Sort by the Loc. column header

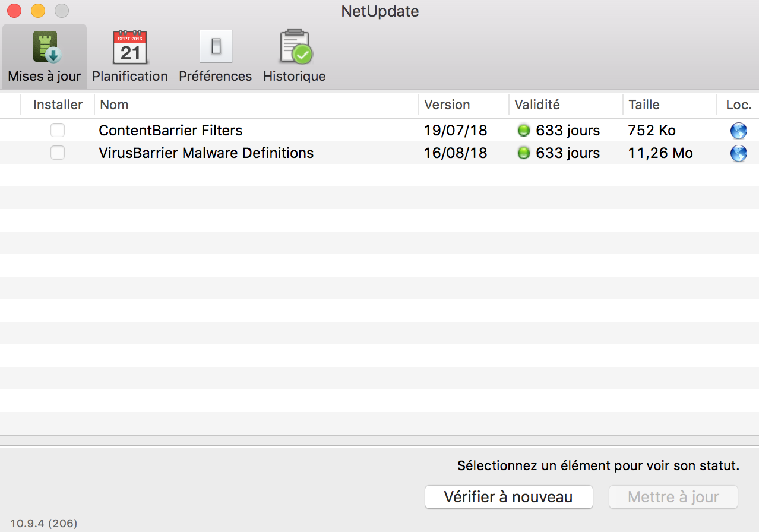pos(738,104)
